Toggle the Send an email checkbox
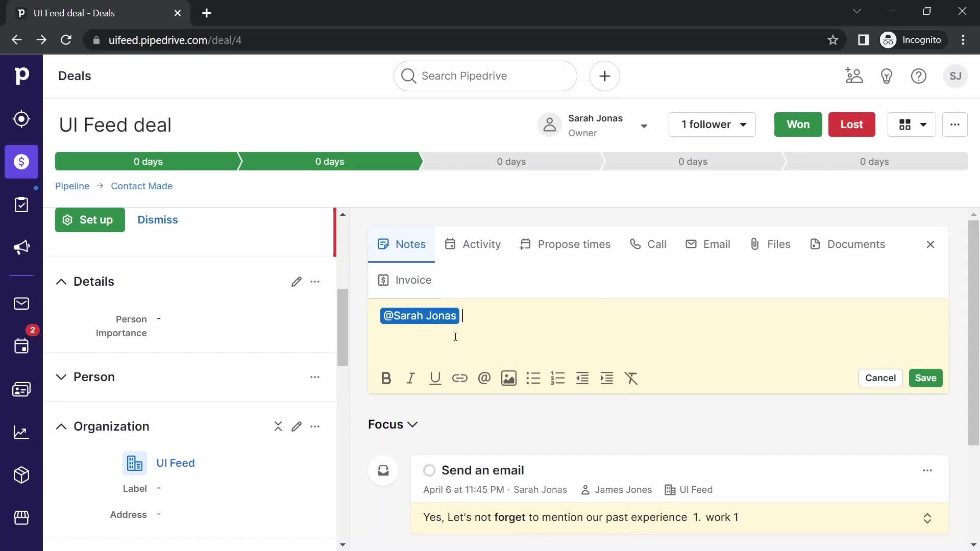The height and width of the screenshot is (551, 980). [429, 470]
